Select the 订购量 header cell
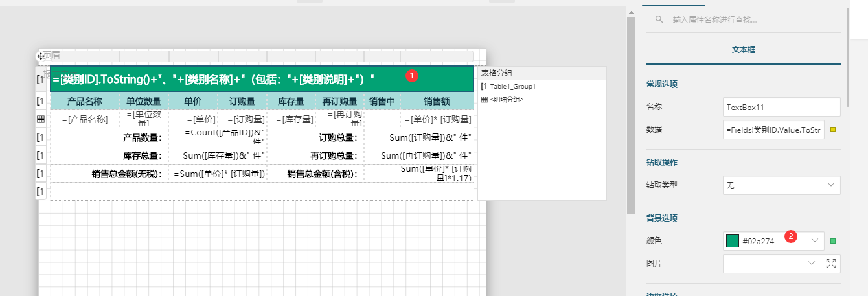The width and height of the screenshot is (868, 296). (242, 101)
